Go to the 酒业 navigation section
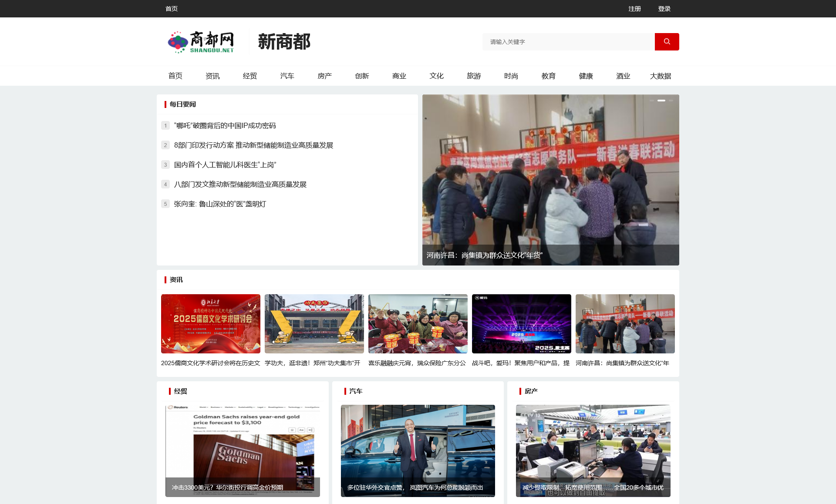Viewport: 836px width, 504px height. [x=623, y=76]
